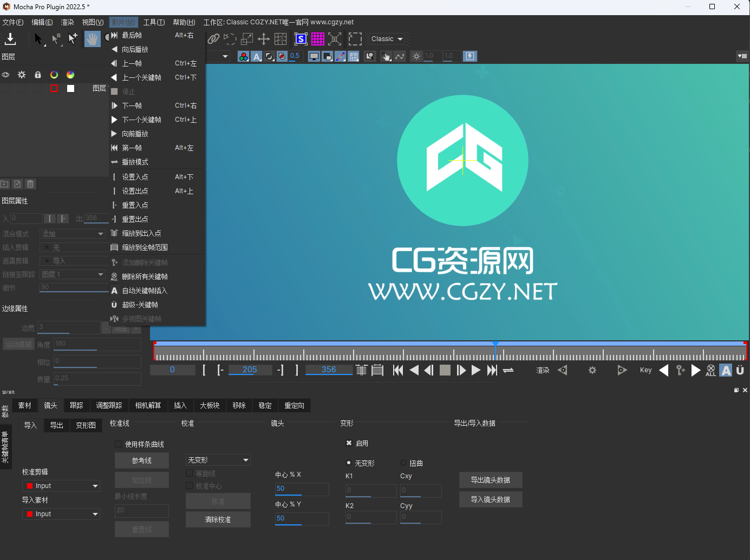Check the 使用样条曲线 checkbox
The image size is (750, 560).
tap(119, 444)
